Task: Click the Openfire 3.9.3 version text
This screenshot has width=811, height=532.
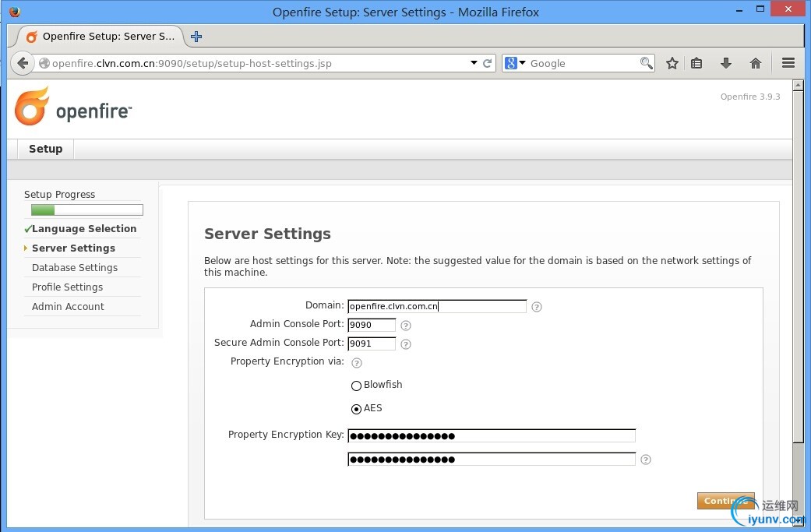Action: coord(750,97)
